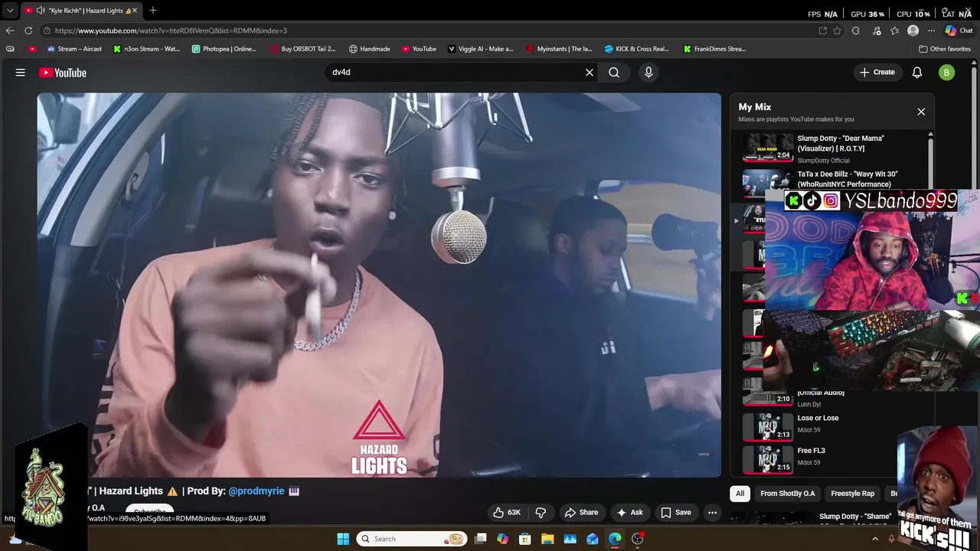Start voice search with the microphone icon
980x551 pixels.
[648, 73]
